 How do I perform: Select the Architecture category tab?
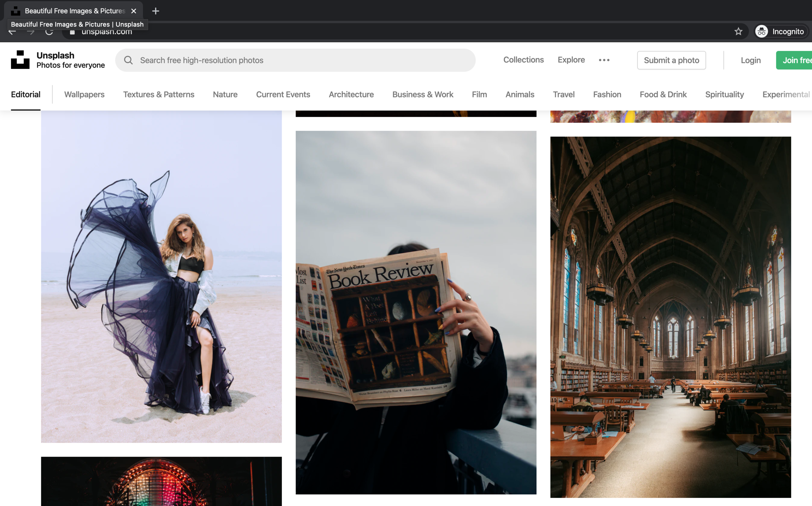click(x=351, y=94)
